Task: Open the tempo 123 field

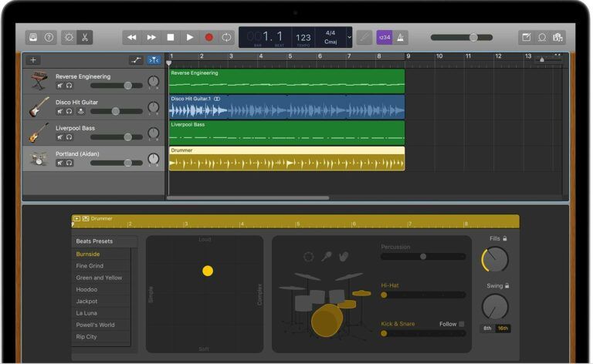Action: pos(303,37)
